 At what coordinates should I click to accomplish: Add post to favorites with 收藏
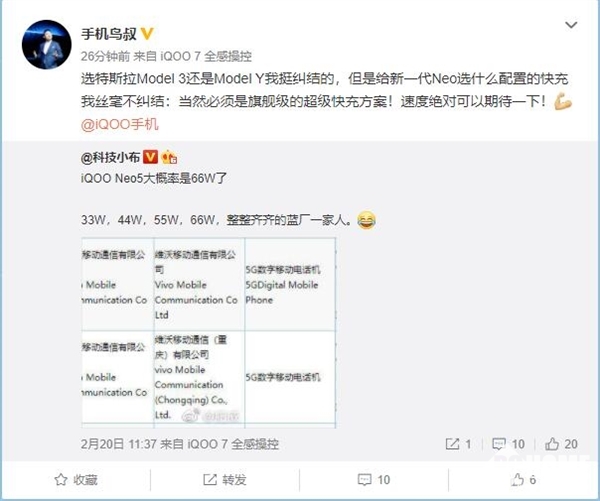(76, 480)
